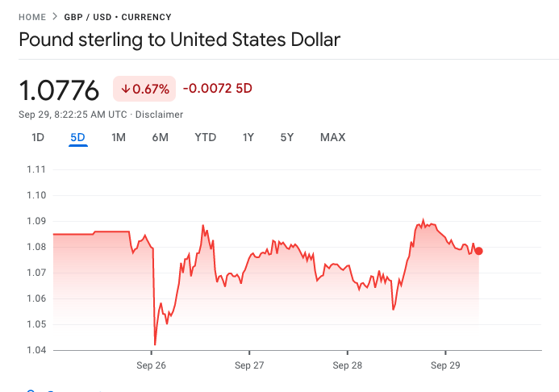This screenshot has height=392, width=559.
Task: Open the Disclaimer link
Action: [x=159, y=115]
